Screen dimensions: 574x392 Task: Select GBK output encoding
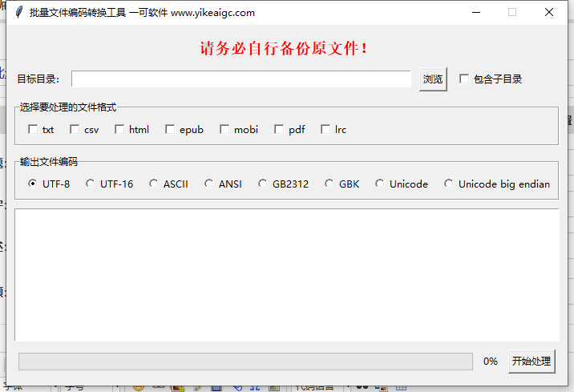329,184
